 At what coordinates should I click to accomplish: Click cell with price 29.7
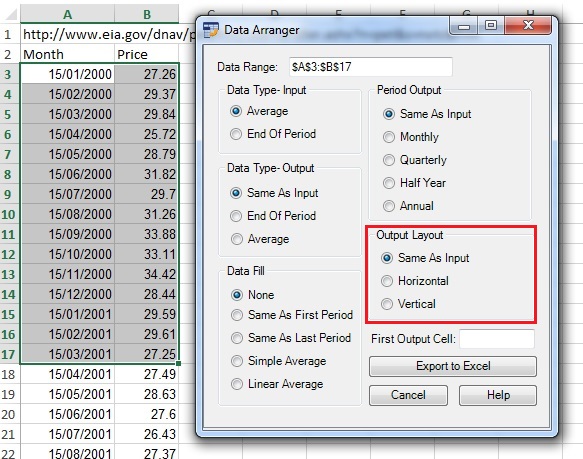point(147,194)
